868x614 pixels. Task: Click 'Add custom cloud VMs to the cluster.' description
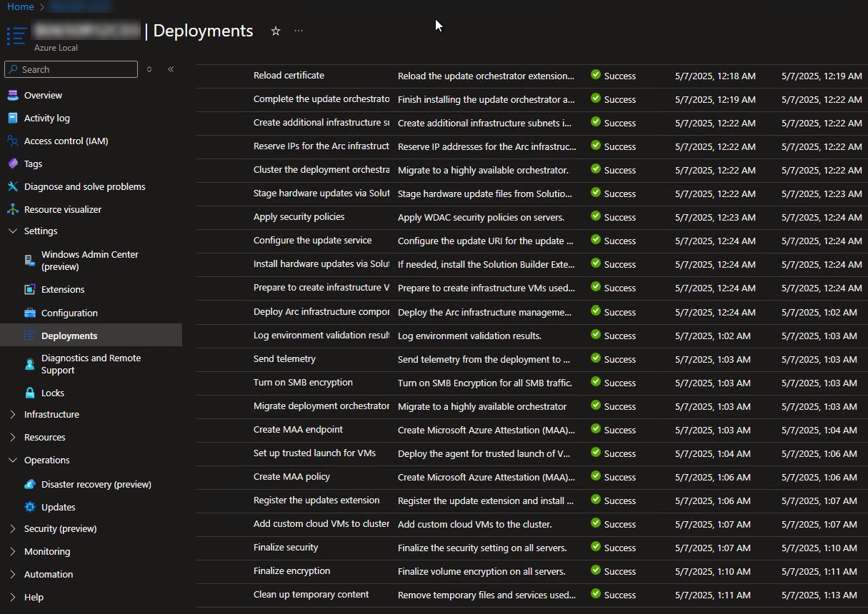point(475,524)
